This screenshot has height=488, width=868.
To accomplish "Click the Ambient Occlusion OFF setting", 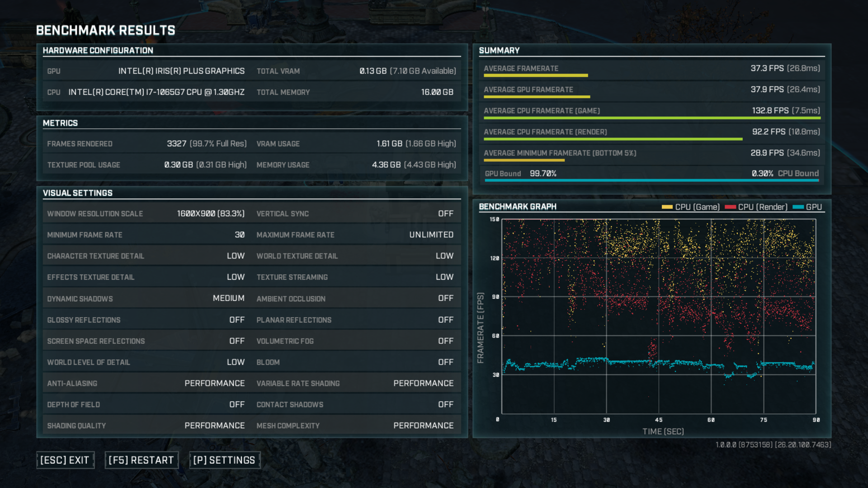I will [x=445, y=298].
